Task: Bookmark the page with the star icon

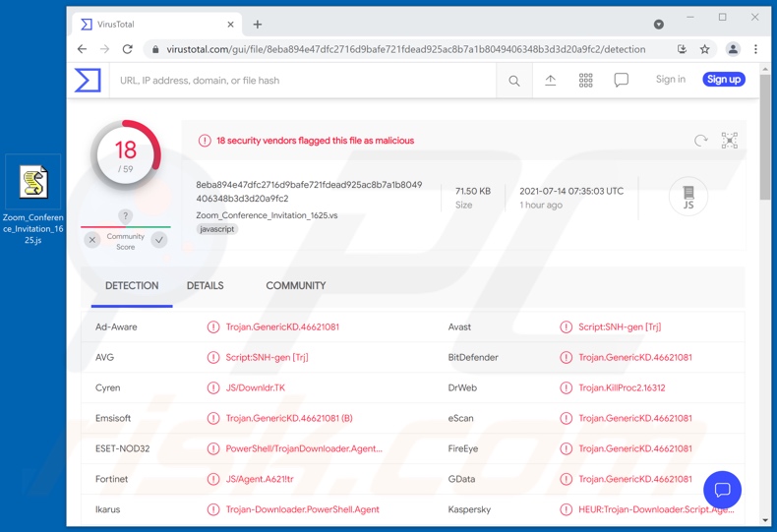Action: pos(704,49)
